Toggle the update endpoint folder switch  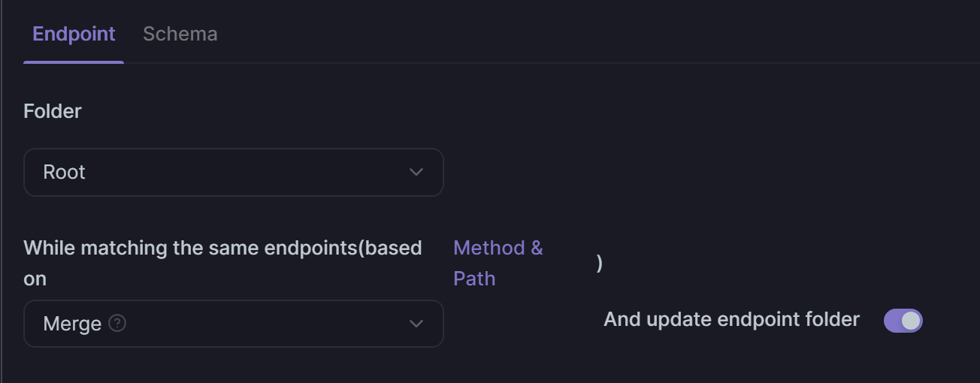[x=903, y=321]
